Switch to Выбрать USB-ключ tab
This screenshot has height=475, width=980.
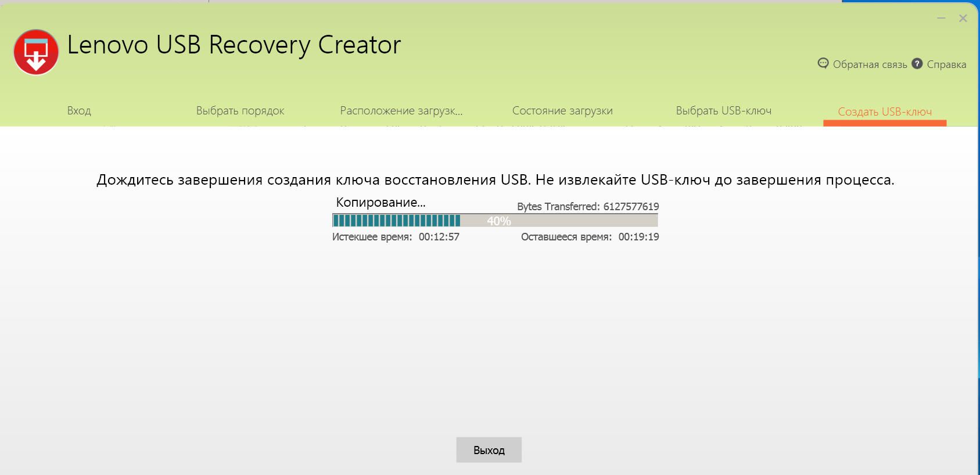[x=724, y=110]
